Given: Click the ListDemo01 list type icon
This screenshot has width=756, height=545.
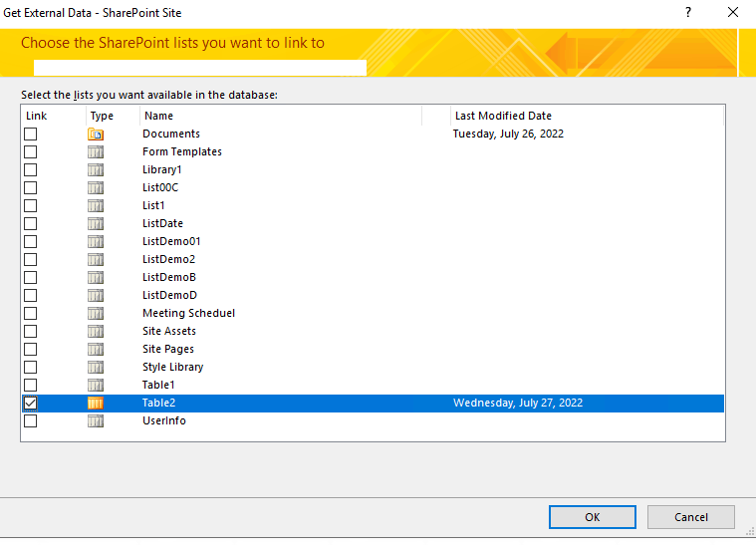Looking at the screenshot, I should pyautogui.click(x=96, y=242).
